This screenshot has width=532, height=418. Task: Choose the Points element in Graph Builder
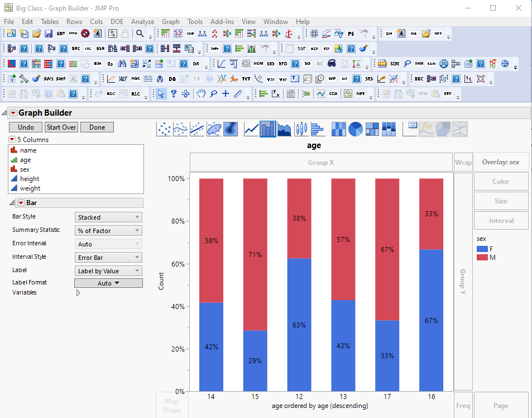click(162, 129)
